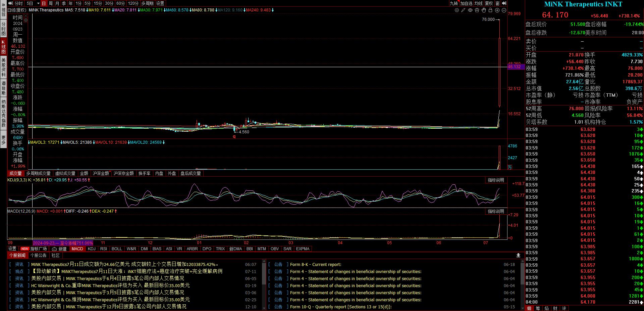644x311 pixels.
Task: Open HC Wainwright 重申 rating news
Action: click(110, 285)
